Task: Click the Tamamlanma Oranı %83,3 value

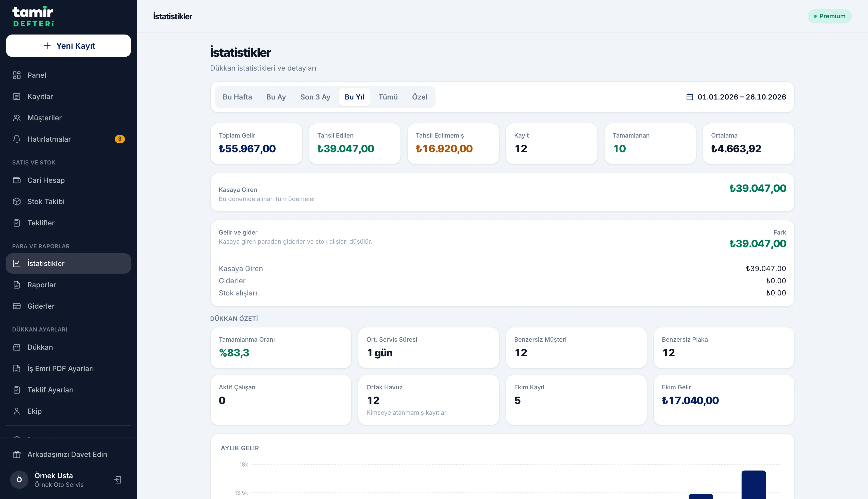Action: click(x=234, y=353)
